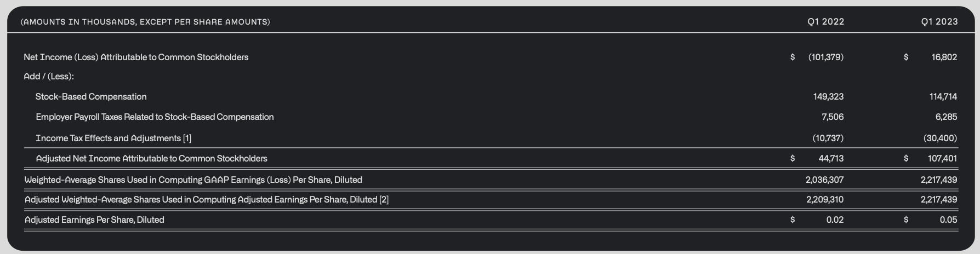Click the Q1 2022 adjusted EPS value 0.02
Viewport: 980px width, 254px height.
coord(835,220)
